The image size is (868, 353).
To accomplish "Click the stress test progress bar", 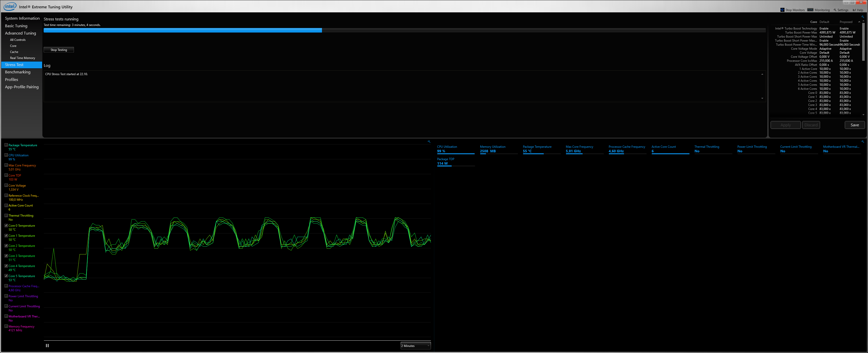I will click(404, 30).
